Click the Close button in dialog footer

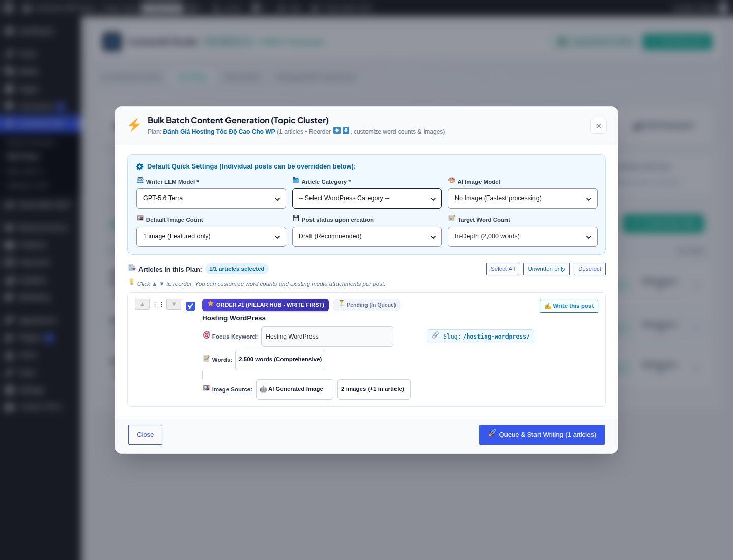click(145, 435)
